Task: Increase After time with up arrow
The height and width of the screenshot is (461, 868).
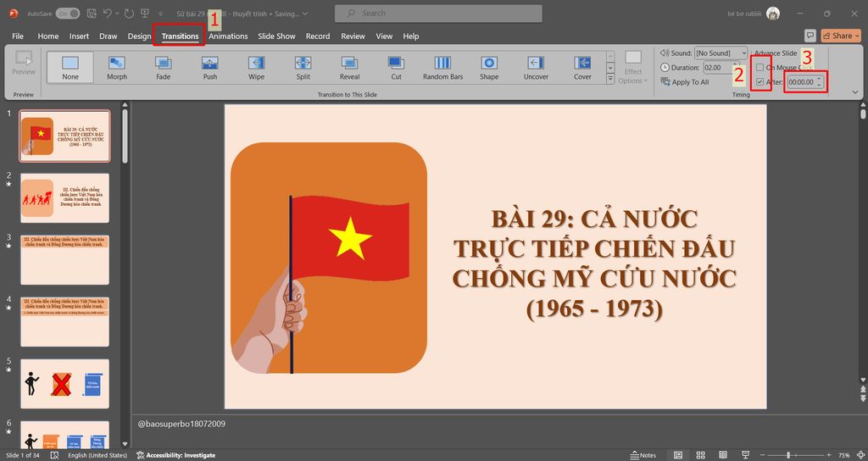Action: point(820,80)
